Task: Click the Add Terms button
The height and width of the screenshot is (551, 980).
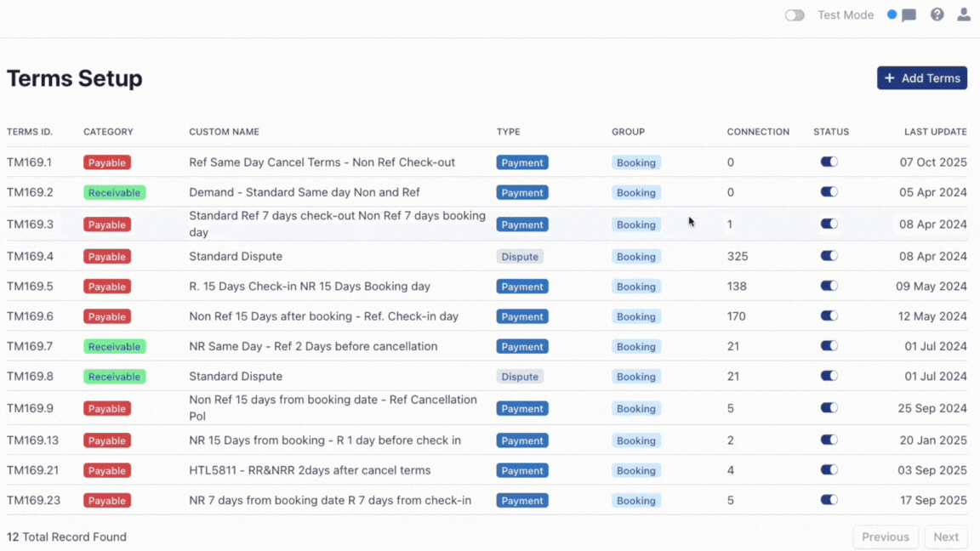Action: point(922,78)
